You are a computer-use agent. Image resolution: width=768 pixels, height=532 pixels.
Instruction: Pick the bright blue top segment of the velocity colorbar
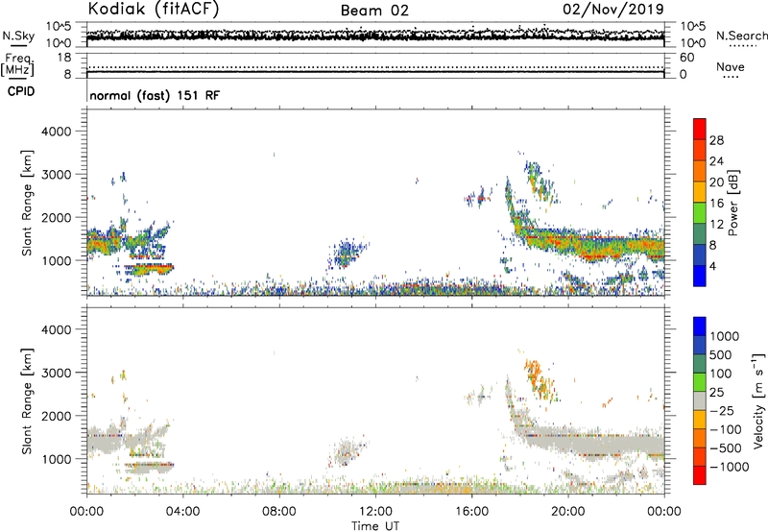[x=700, y=326]
